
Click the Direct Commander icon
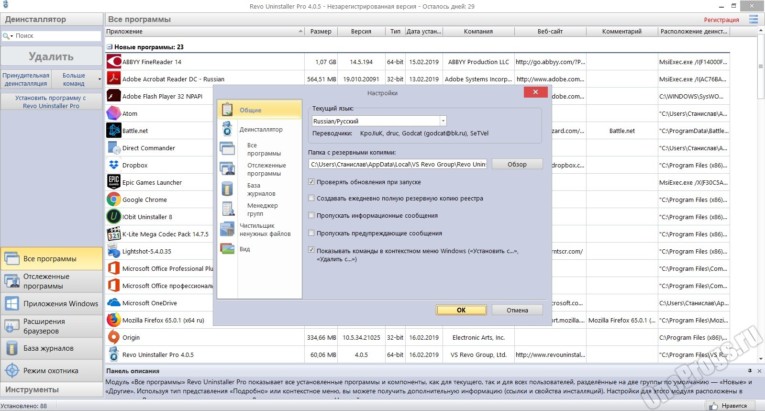114,147
